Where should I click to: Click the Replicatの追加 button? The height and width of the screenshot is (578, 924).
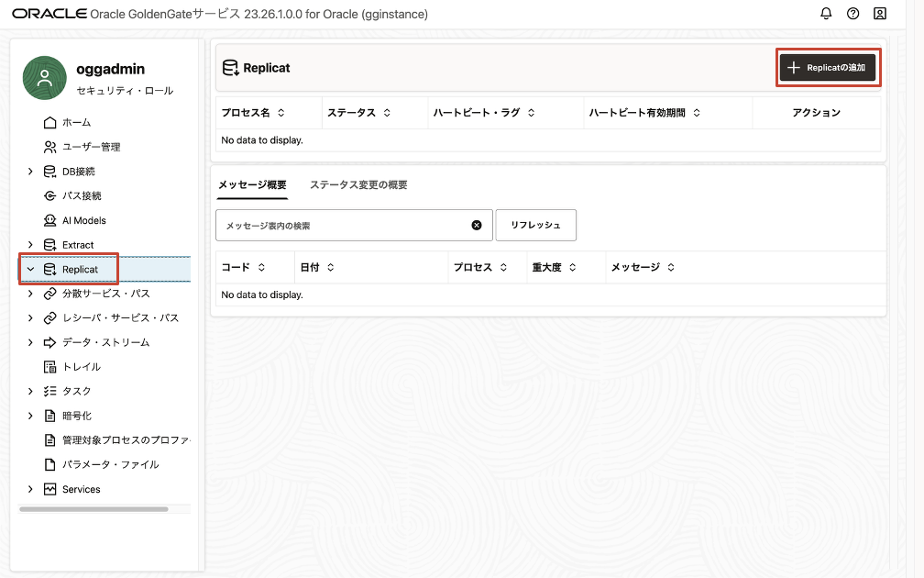click(x=828, y=68)
